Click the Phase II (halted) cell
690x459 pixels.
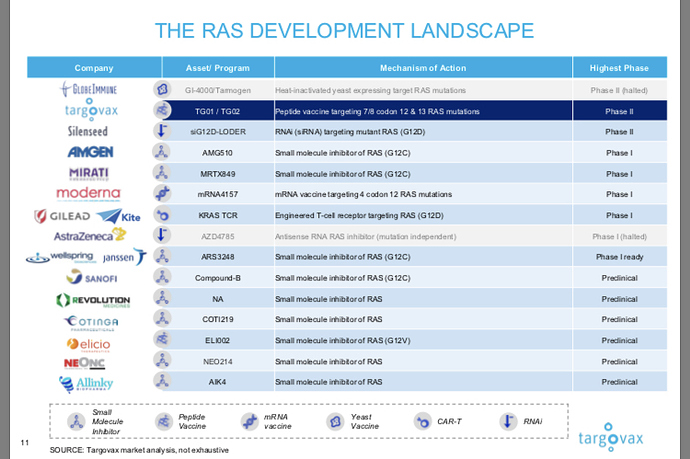coord(620,90)
